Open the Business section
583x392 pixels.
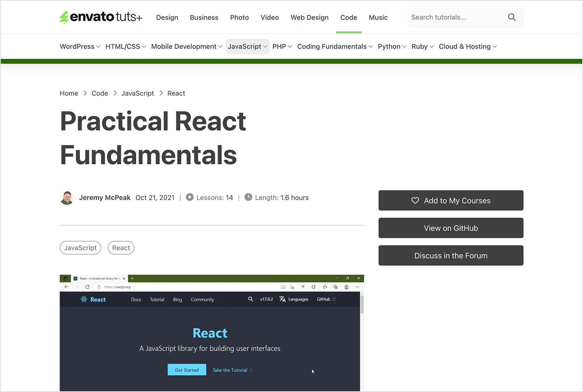click(204, 17)
